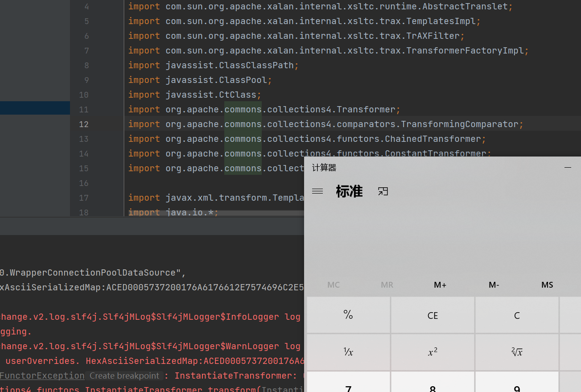This screenshot has height=392, width=581.
Task: Place cursor on TransformingComparator import
Action: pos(459,124)
